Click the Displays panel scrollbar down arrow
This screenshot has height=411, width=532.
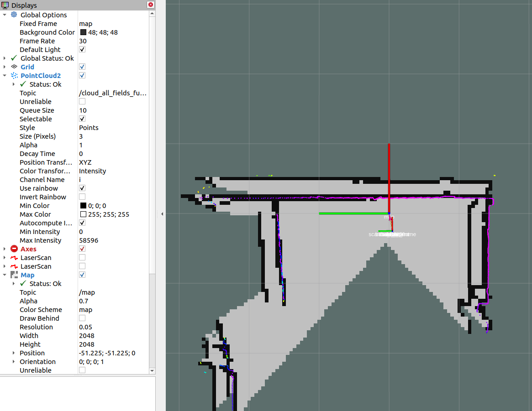coord(152,371)
